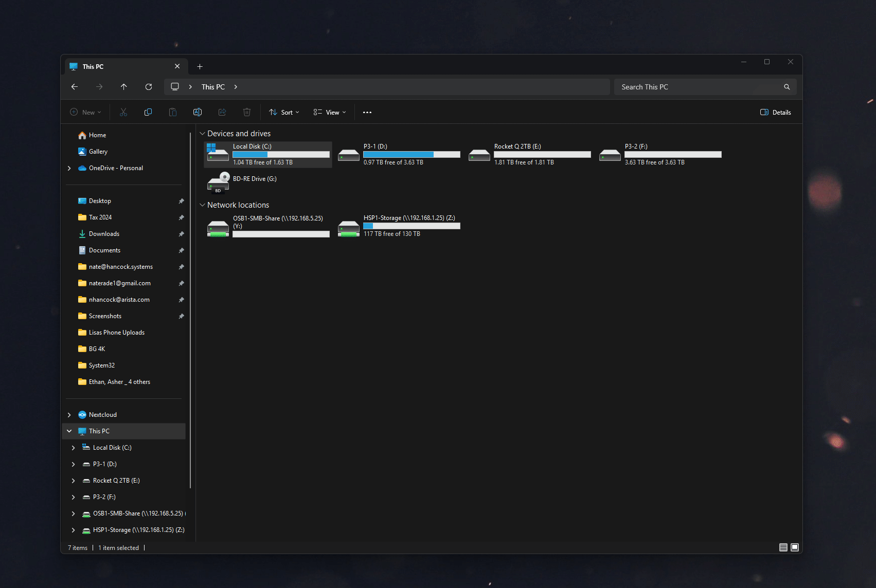Click the navigation pane scrollbar
Image resolution: width=876 pixels, height=588 pixels.
click(190, 310)
